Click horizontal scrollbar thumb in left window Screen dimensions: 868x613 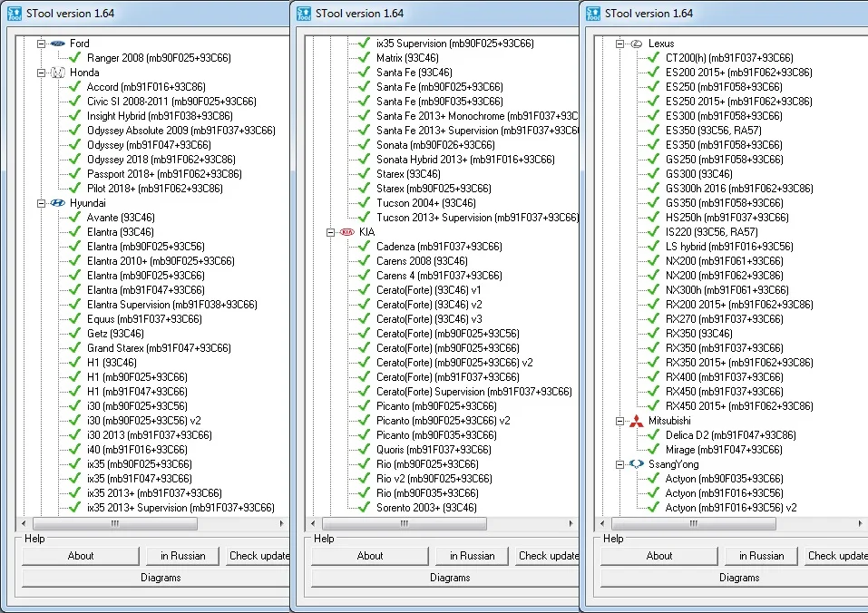[x=114, y=523]
